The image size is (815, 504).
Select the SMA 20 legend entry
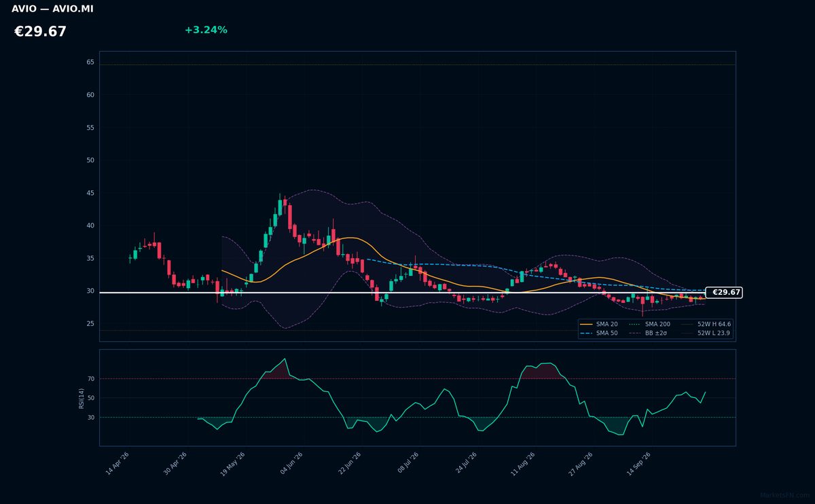(x=600, y=324)
